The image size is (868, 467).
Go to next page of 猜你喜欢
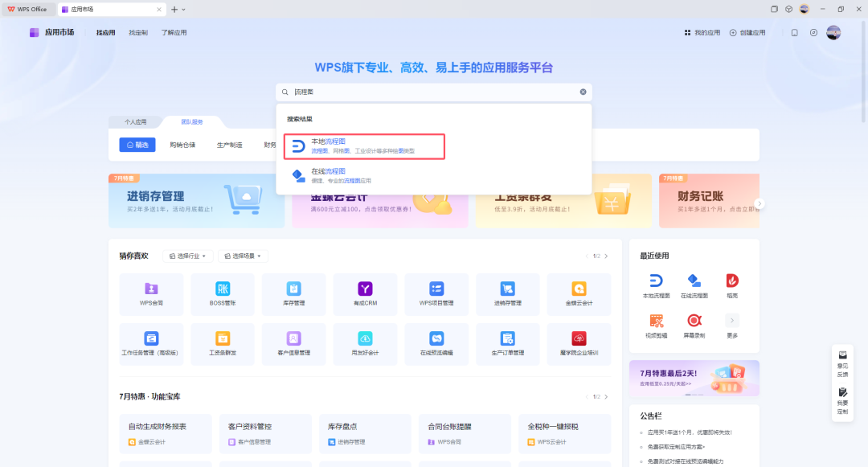click(606, 256)
